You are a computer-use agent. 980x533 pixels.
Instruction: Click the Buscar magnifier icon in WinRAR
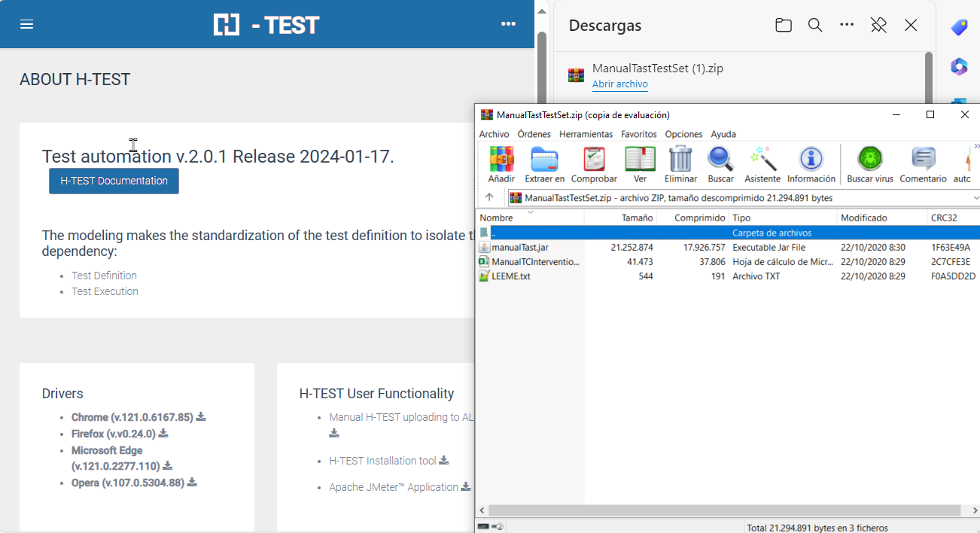pos(720,160)
